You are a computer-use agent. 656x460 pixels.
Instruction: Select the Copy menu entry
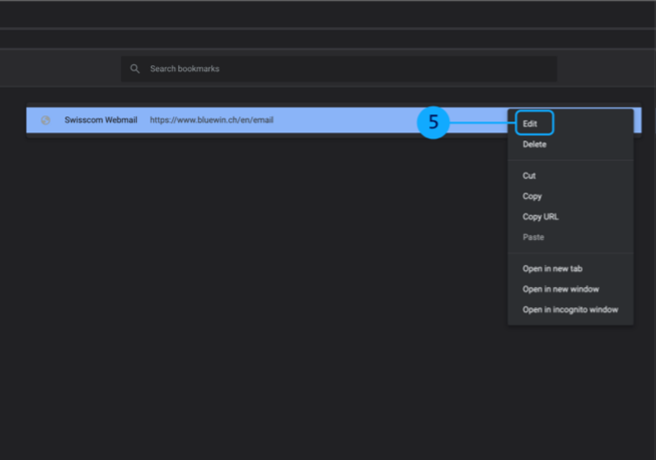click(x=532, y=196)
